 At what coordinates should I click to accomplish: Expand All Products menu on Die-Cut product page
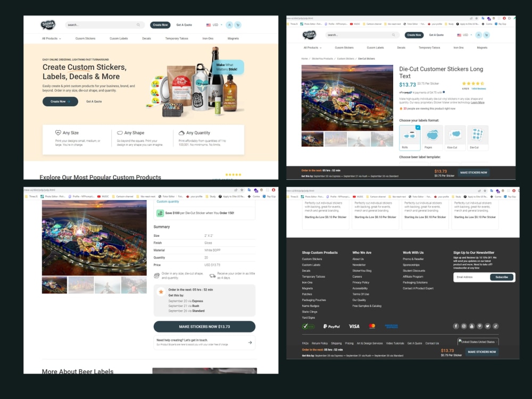point(312,47)
